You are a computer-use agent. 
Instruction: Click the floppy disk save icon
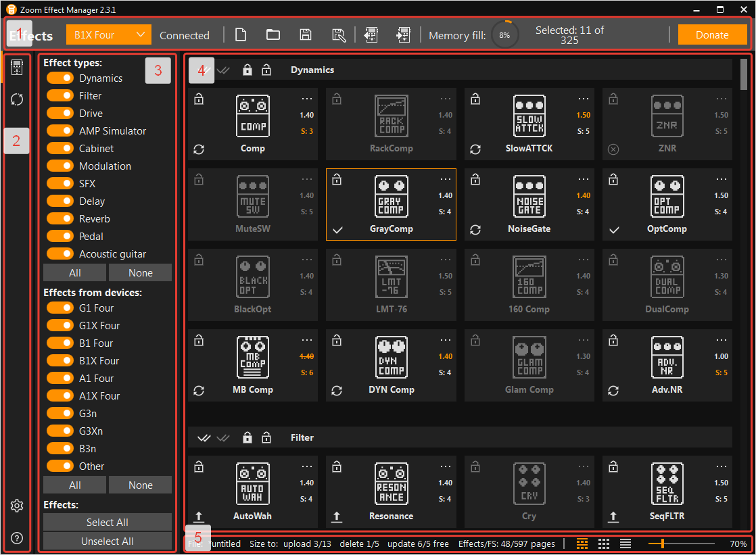point(306,35)
